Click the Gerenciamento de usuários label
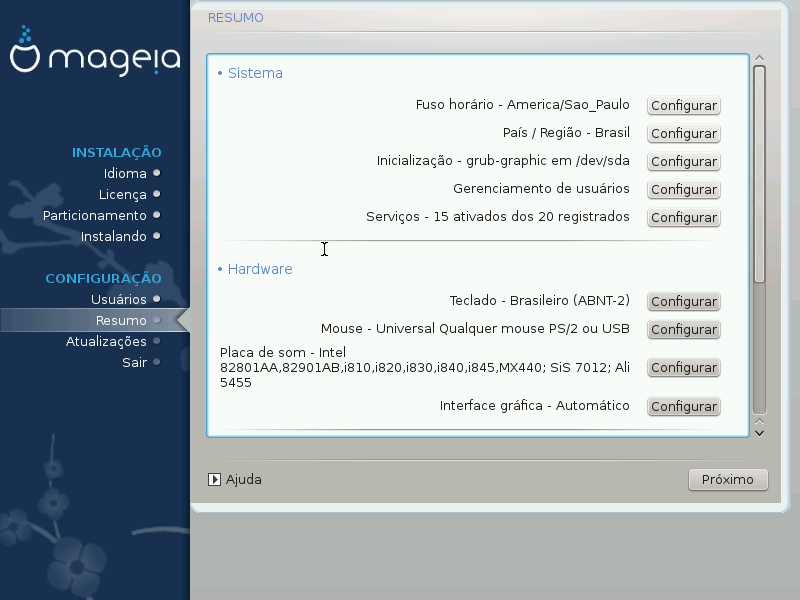This screenshot has width=800, height=600. (x=541, y=189)
